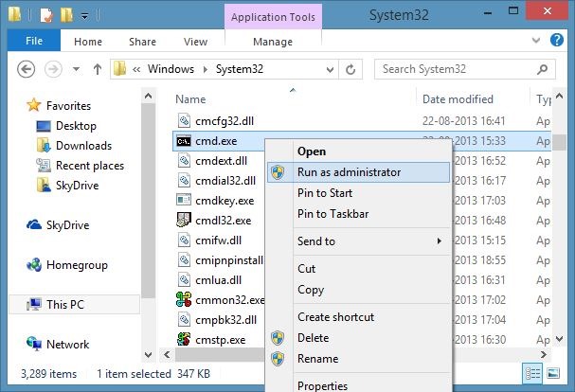Viewport: 575px width, 392px height.
Task: Click the shield icon beside Run as administrator
Action: tap(278, 172)
